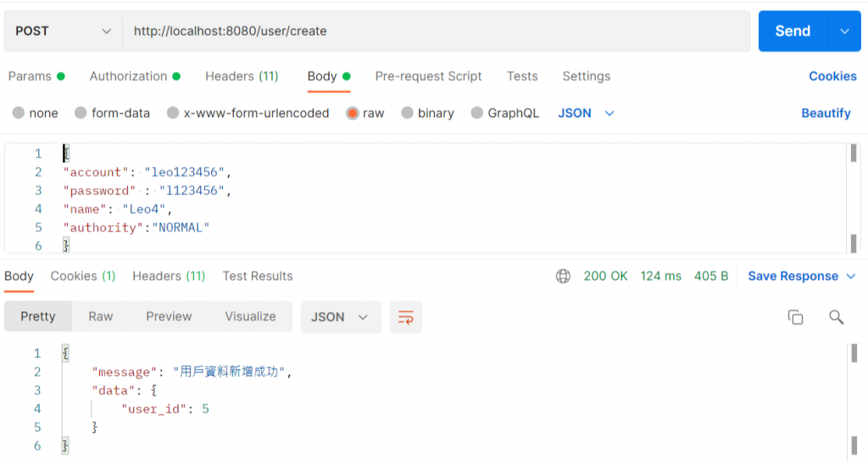Expand the Send button arrow options
Viewport: 868px width, 464px height.
(x=845, y=31)
